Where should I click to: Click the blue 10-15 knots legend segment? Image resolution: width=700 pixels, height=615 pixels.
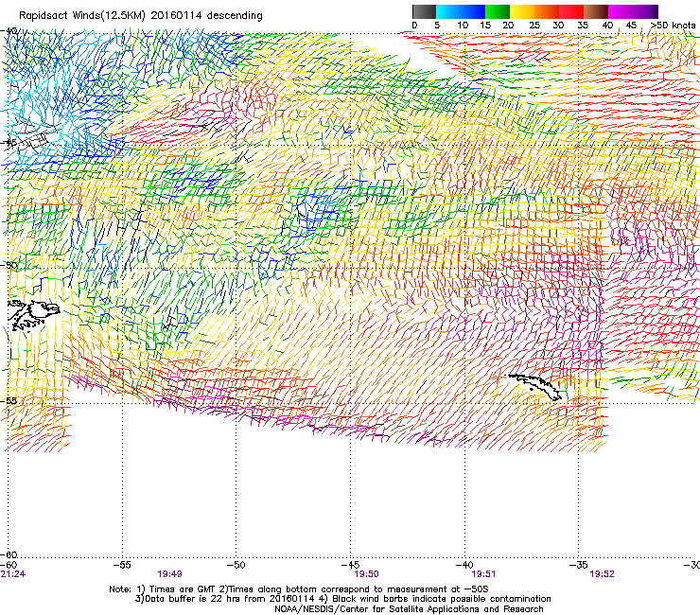click(x=473, y=11)
